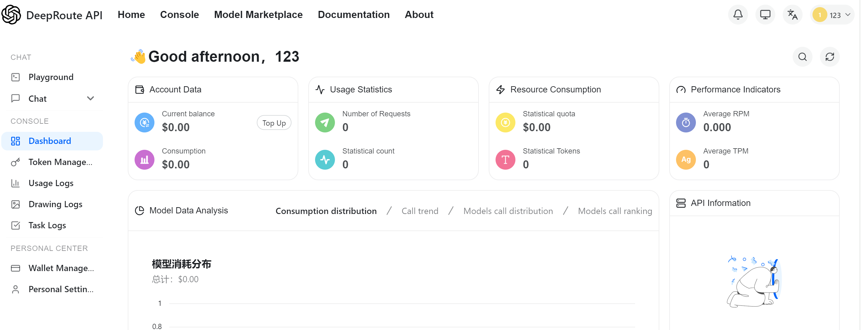This screenshot has width=868, height=330.
Task: Open Chat item in sidebar
Action: [52, 98]
